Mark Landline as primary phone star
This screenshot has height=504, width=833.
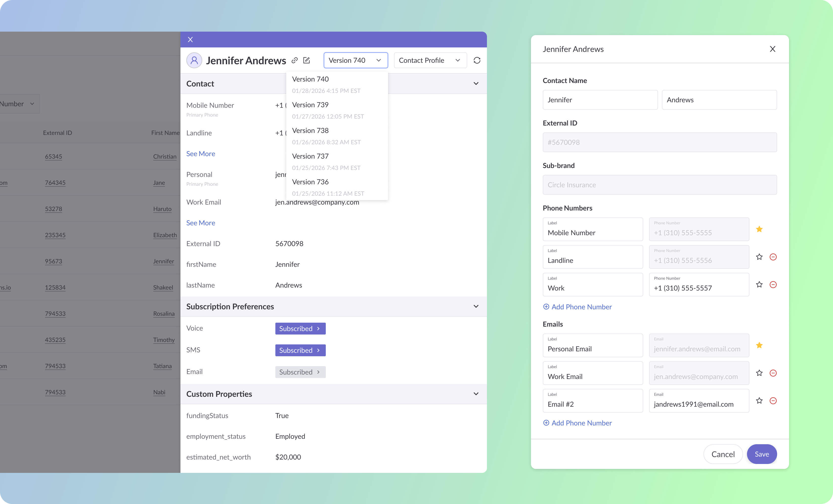pos(759,257)
